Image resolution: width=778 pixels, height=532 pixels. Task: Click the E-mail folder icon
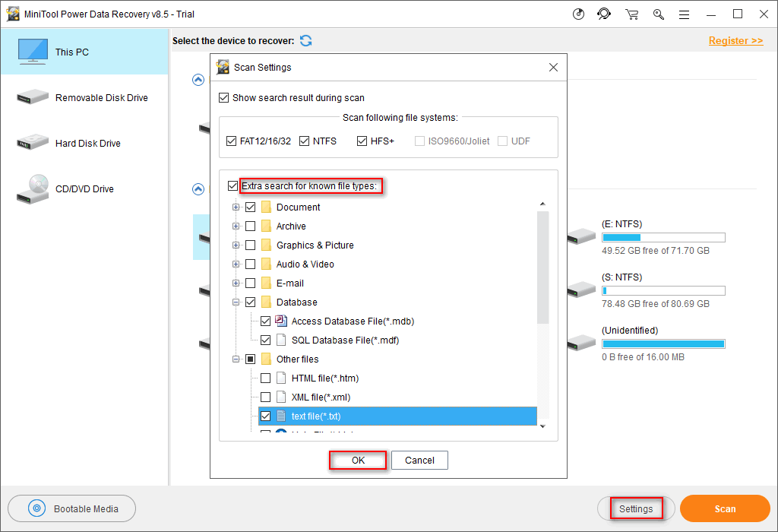pos(266,283)
